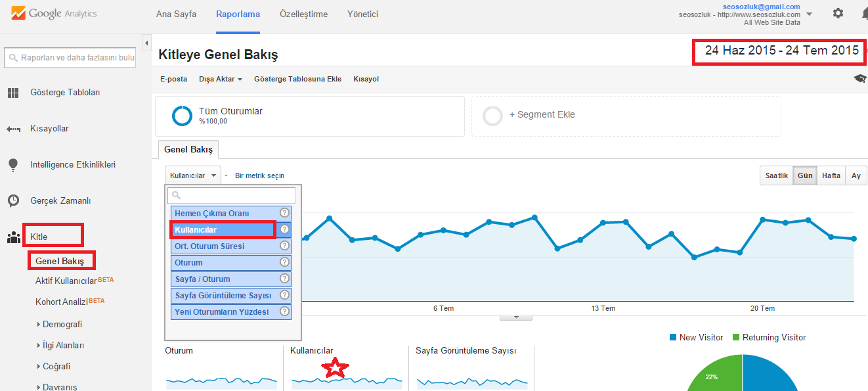Select Yeni Oturumların Yüzdesi from metric list

pyautogui.click(x=225, y=311)
